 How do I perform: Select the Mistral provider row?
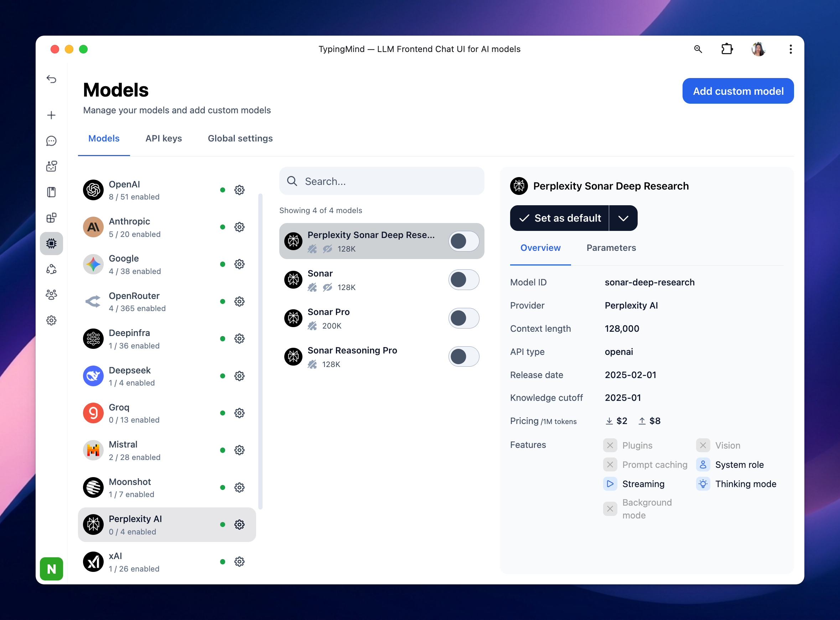(x=167, y=451)
